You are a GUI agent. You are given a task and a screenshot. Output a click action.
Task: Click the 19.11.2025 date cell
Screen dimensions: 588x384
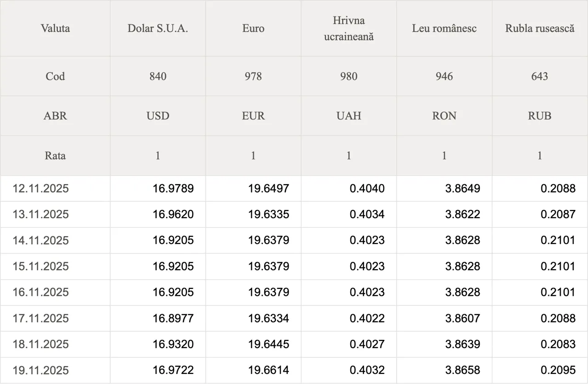click(41, 370)
